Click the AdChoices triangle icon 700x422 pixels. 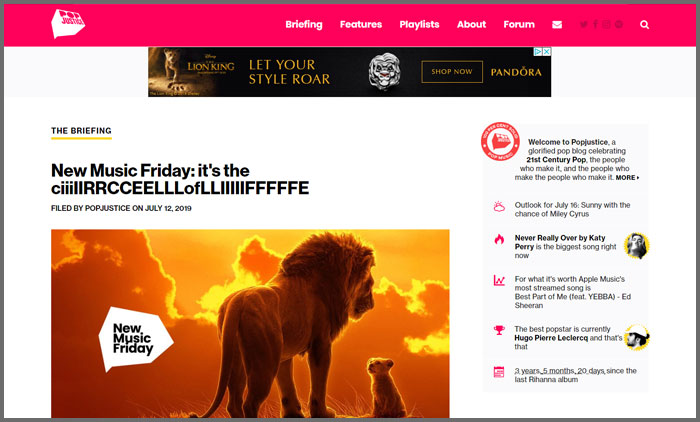point(538,51)
